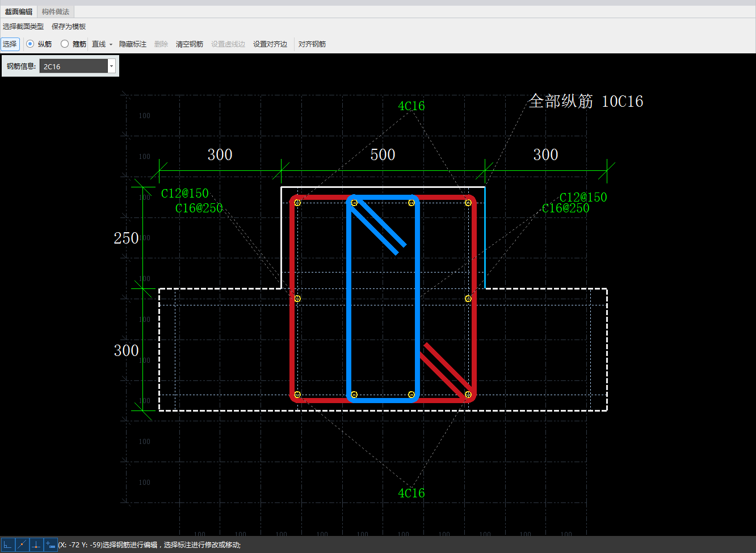Click the 对齐钢筋 button

(312, 44)
